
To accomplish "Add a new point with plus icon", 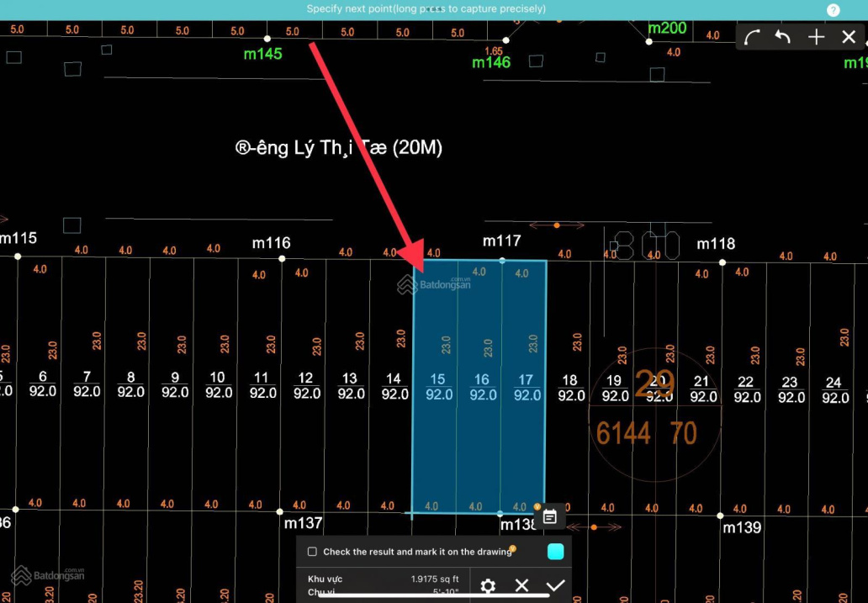I will [816, 37].
